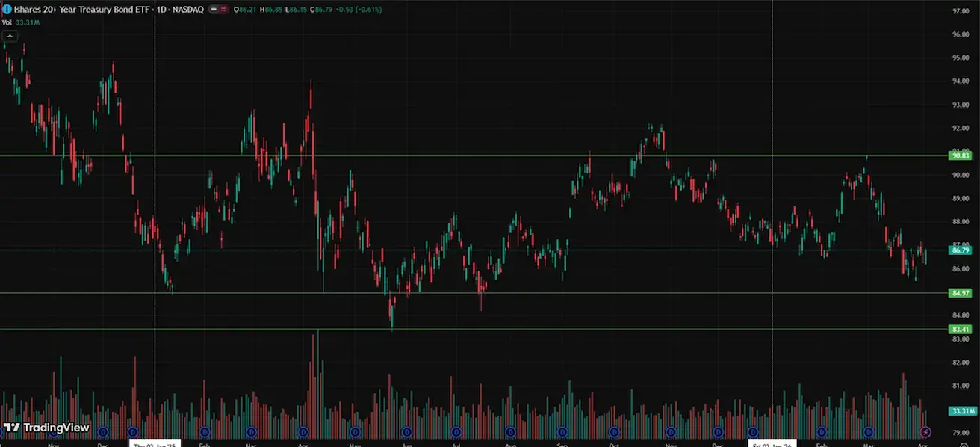Click the dividend marker above Aug

(510, 432)
